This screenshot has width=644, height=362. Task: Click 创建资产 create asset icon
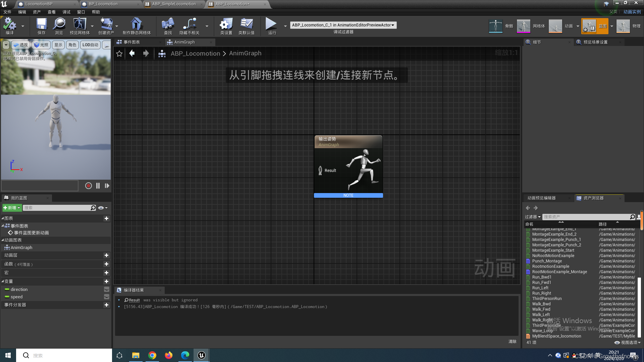click(x=106, y=26)
